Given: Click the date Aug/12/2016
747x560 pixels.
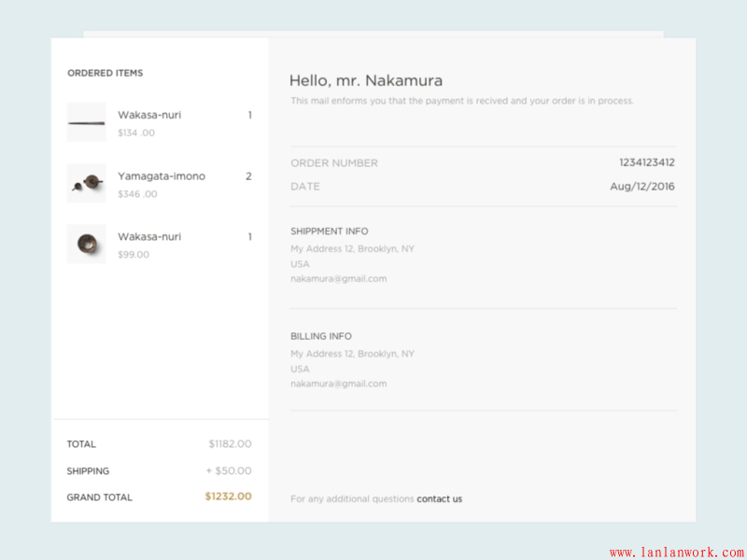Looking at the screenshot, I should [x=641, y=187].
